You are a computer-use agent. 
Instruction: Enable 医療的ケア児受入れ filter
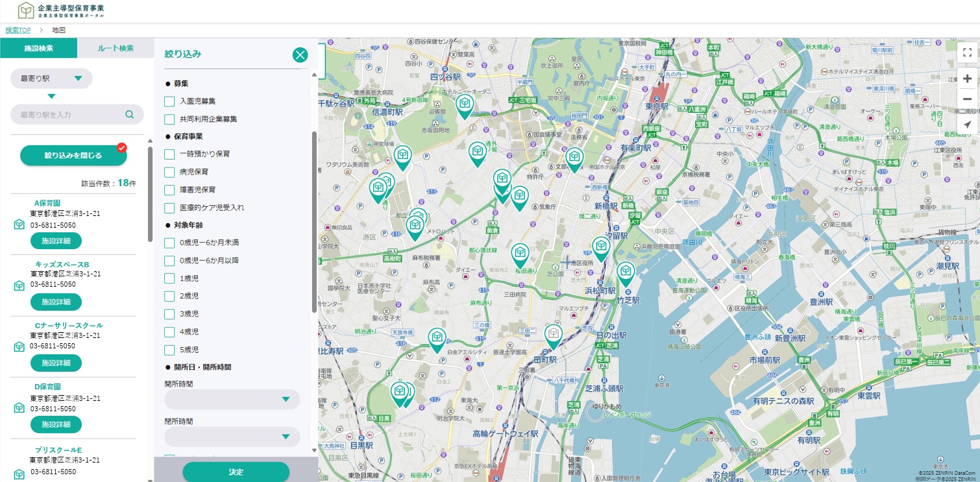[169, 208]
